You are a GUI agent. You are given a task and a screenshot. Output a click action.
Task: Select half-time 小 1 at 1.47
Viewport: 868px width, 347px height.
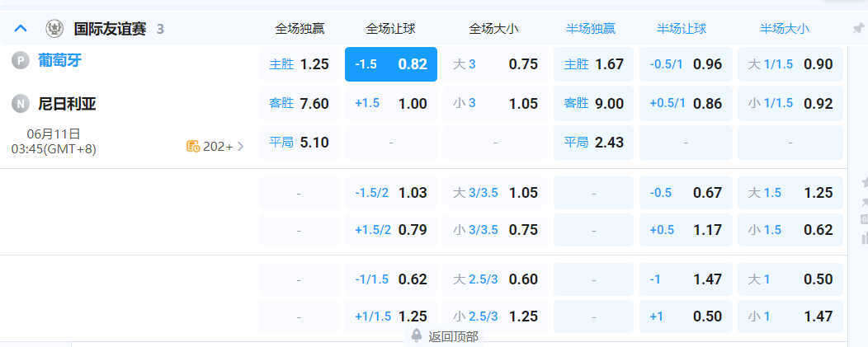click(790, 317)
